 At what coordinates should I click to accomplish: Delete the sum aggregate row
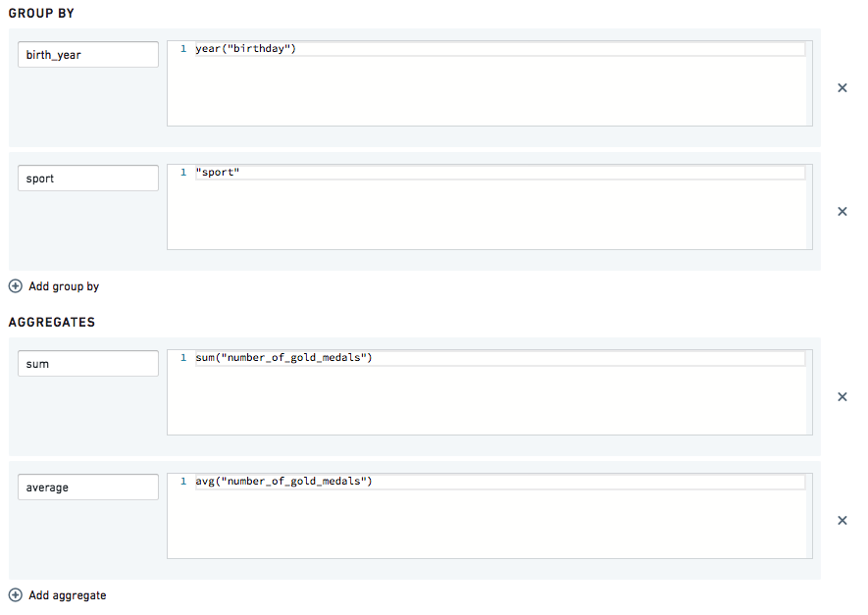click(842, 397)
